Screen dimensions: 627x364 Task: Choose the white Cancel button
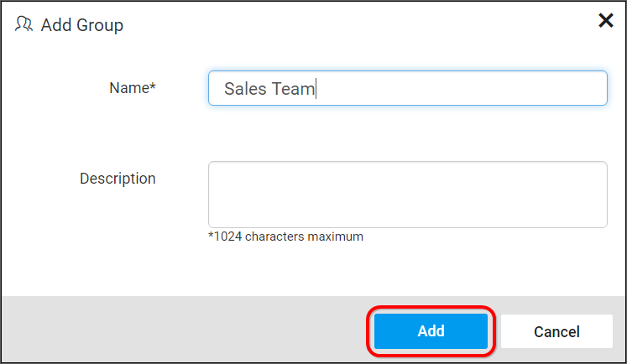coord(556,331)
